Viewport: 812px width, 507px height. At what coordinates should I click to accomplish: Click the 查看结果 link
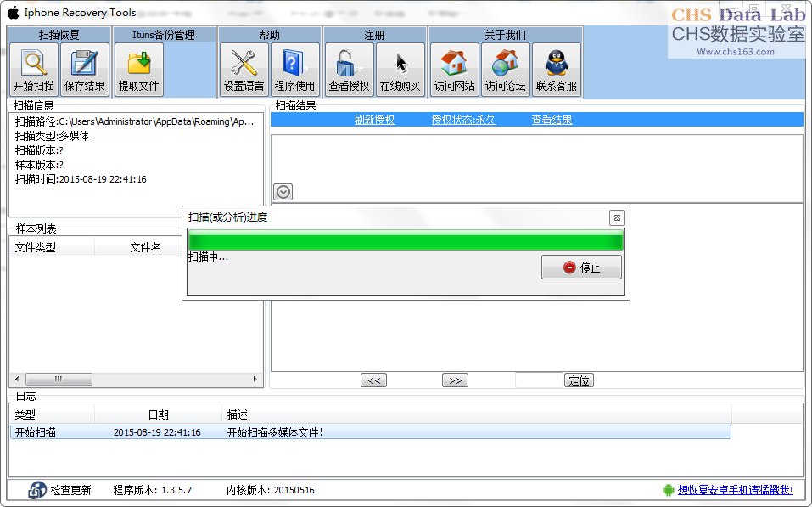pos(552,120)
